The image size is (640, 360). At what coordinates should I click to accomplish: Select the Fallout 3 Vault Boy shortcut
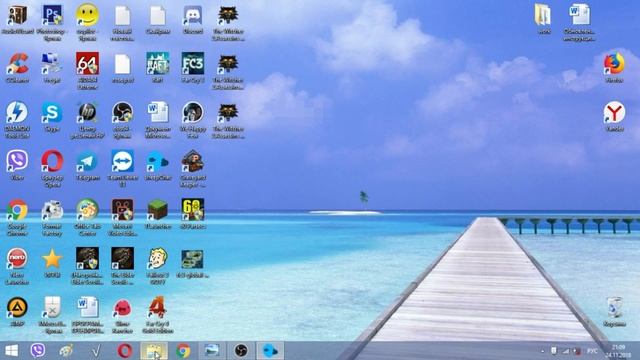point(158,259)
